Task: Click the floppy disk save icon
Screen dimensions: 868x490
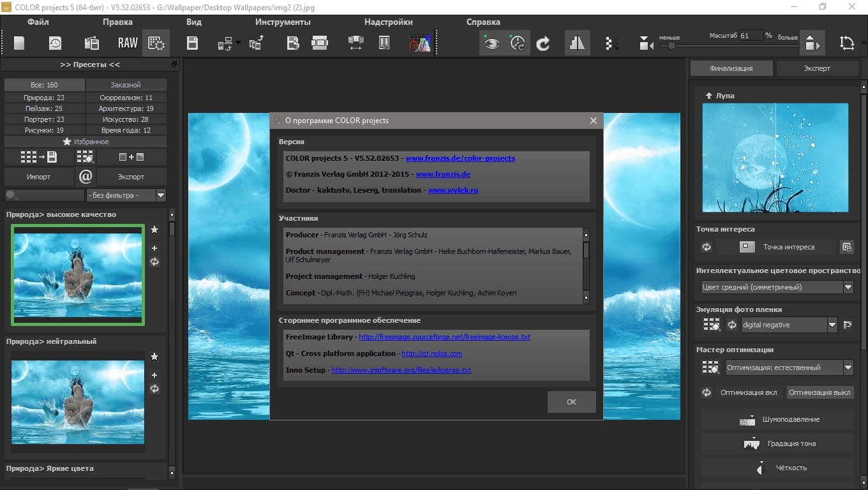Action: point(192,43)
